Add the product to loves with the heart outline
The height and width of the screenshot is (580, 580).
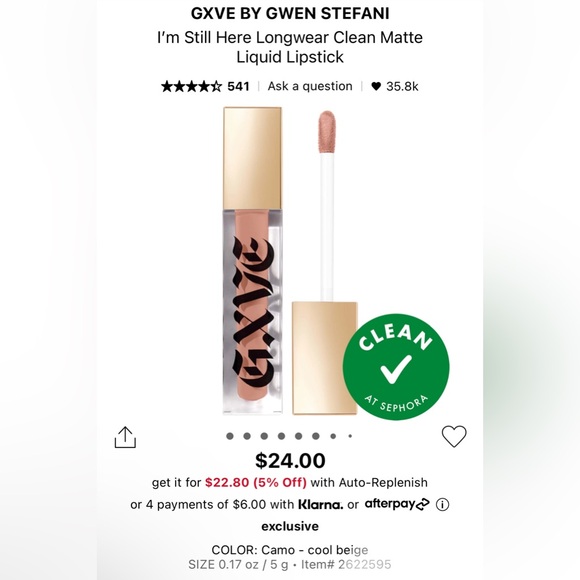pyautogui.click(x=454, y=436)
